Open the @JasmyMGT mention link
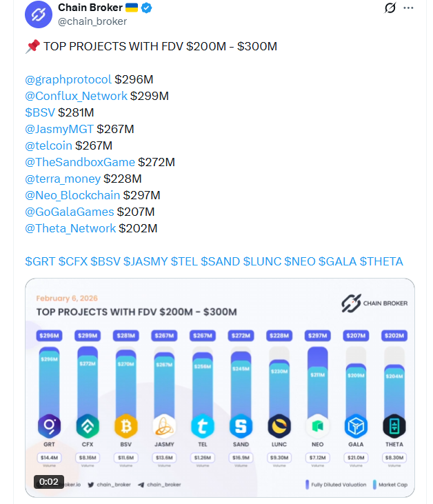 [59, 129]
